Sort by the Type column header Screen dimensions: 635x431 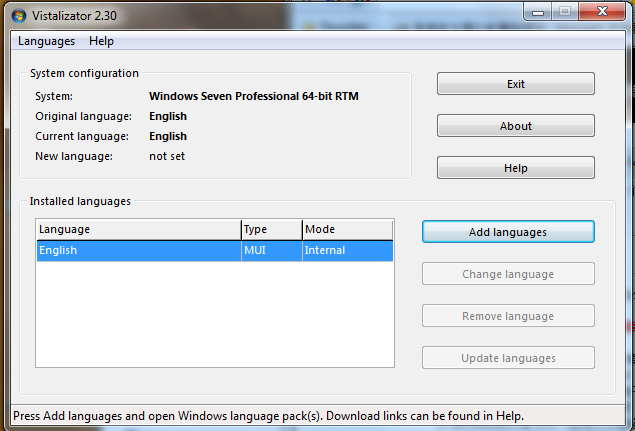click(272, 230)
